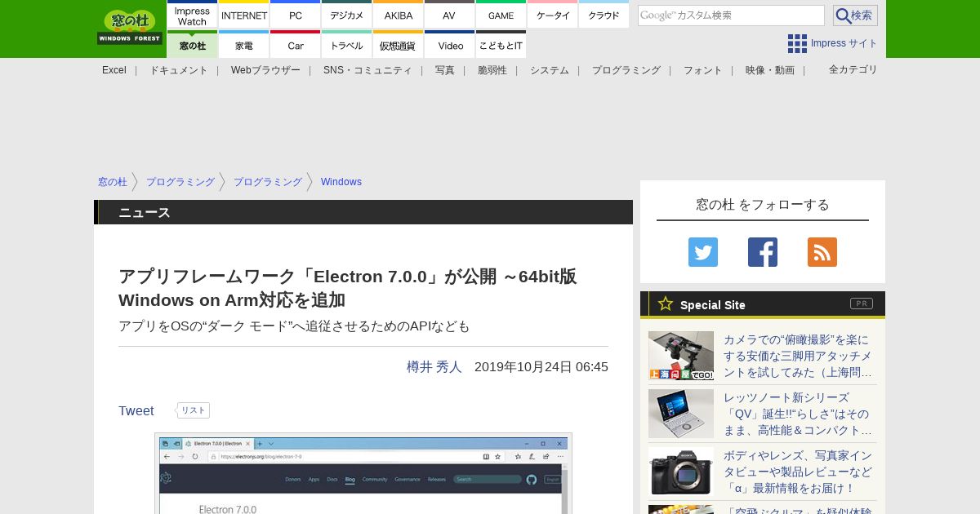Click the Windows Forest logo

pyautogui.click(x=130, y=28)
